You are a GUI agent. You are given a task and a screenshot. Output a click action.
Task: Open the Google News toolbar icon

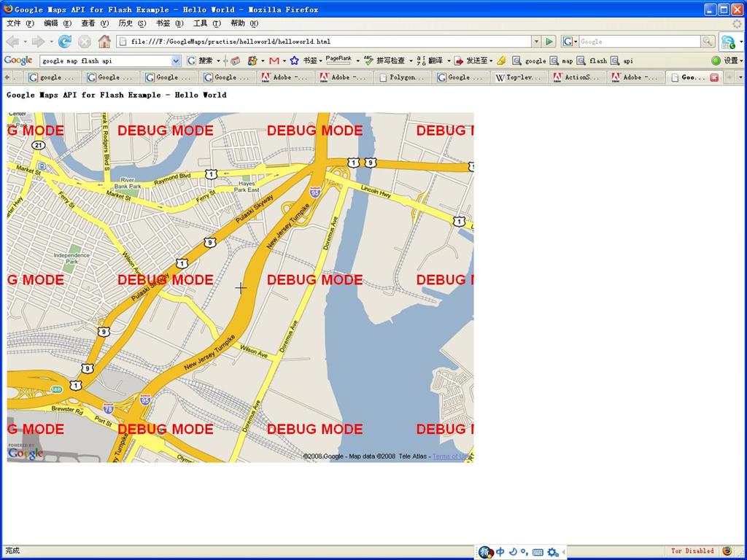coord(235,61)
